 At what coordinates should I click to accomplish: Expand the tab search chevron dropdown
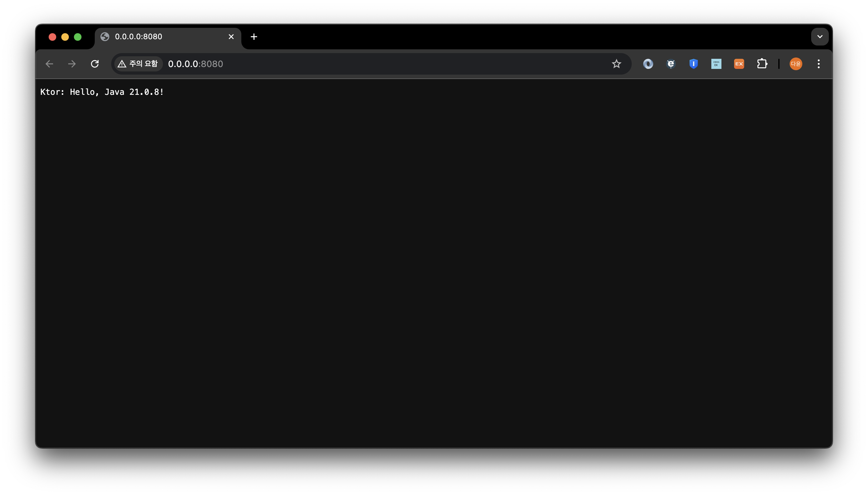[x=820, y=37]
